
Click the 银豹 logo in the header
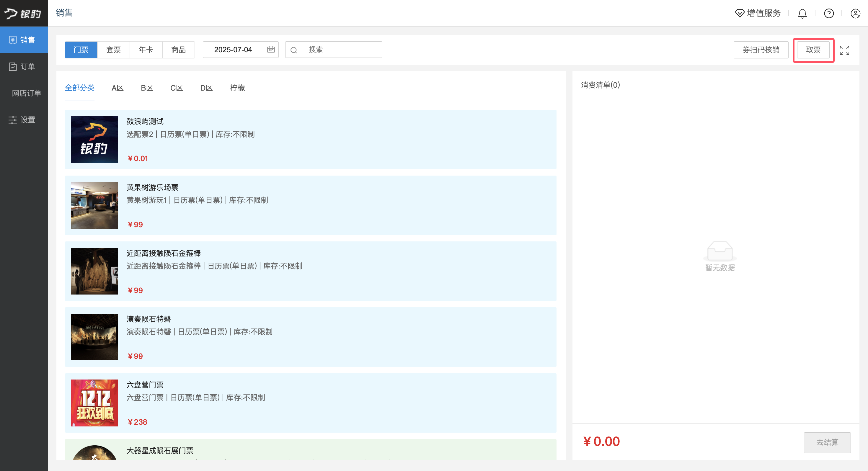(x=23, y=13)
